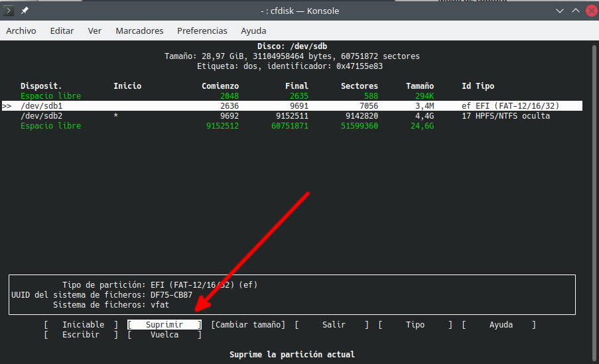
Task: Toggle the pin window icon
Action: click(25, 11)
